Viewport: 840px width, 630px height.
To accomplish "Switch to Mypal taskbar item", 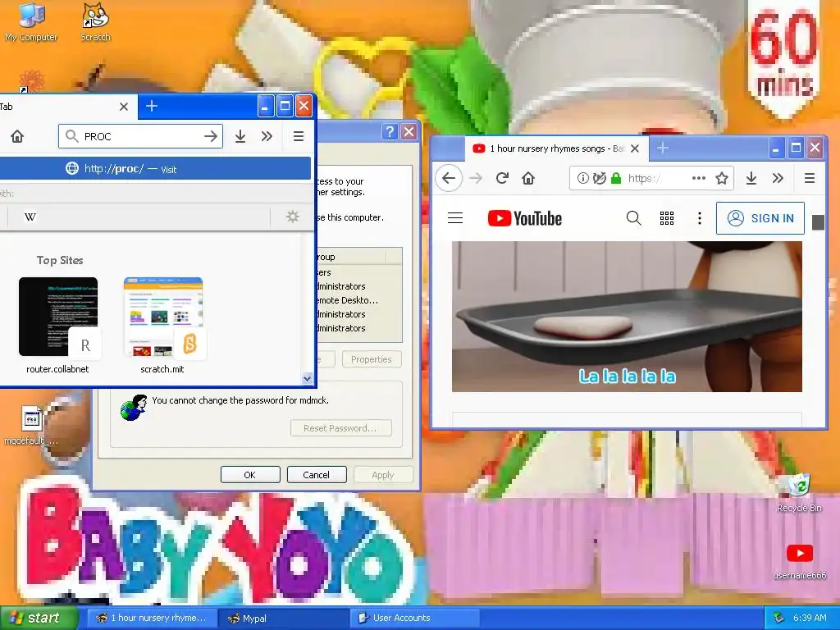I will (284, 618).
